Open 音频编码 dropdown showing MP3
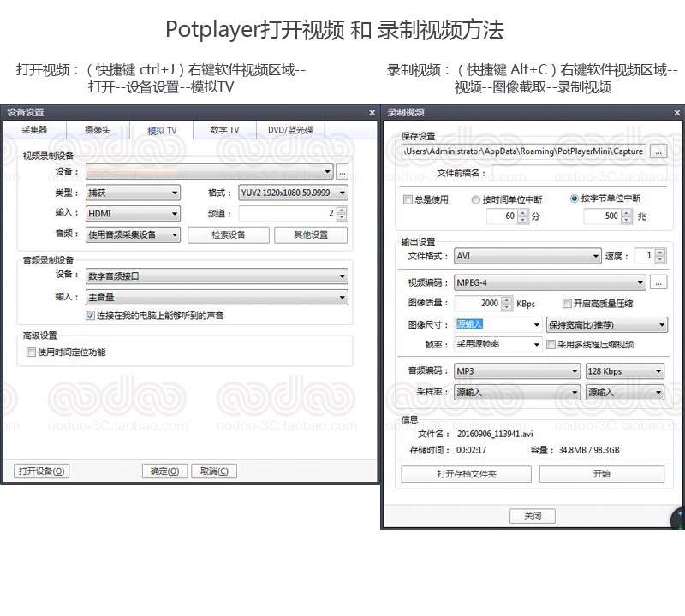Screen dimensions: 685x616 517,371
